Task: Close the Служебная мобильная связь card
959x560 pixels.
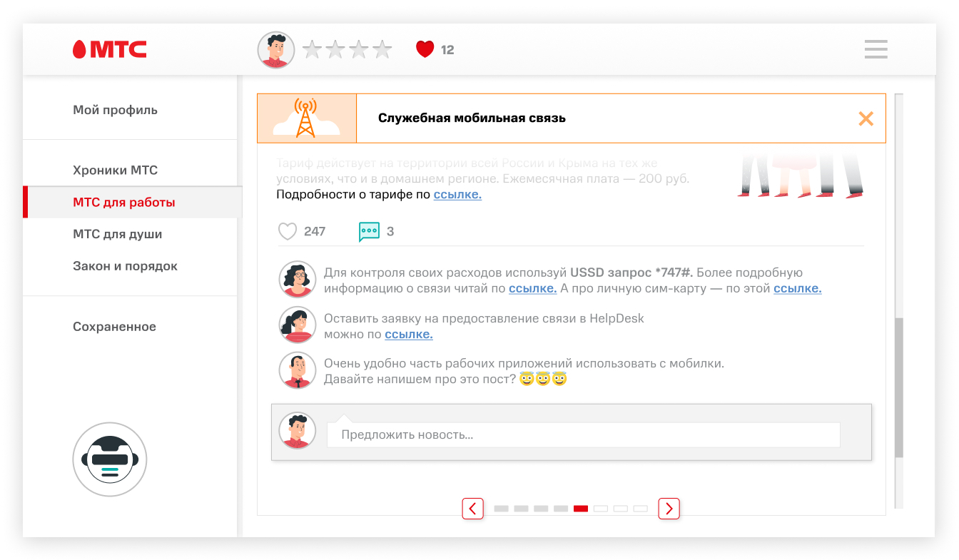Action: [x=866, y=118]
